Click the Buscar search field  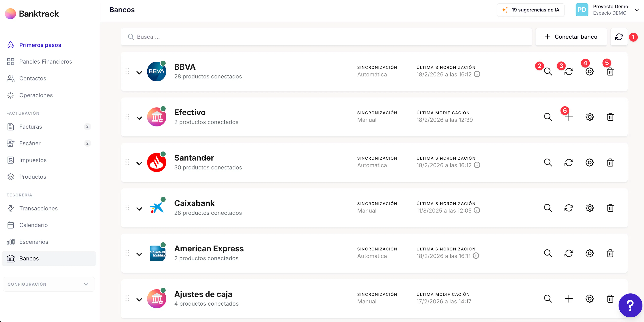pos(326,37)
